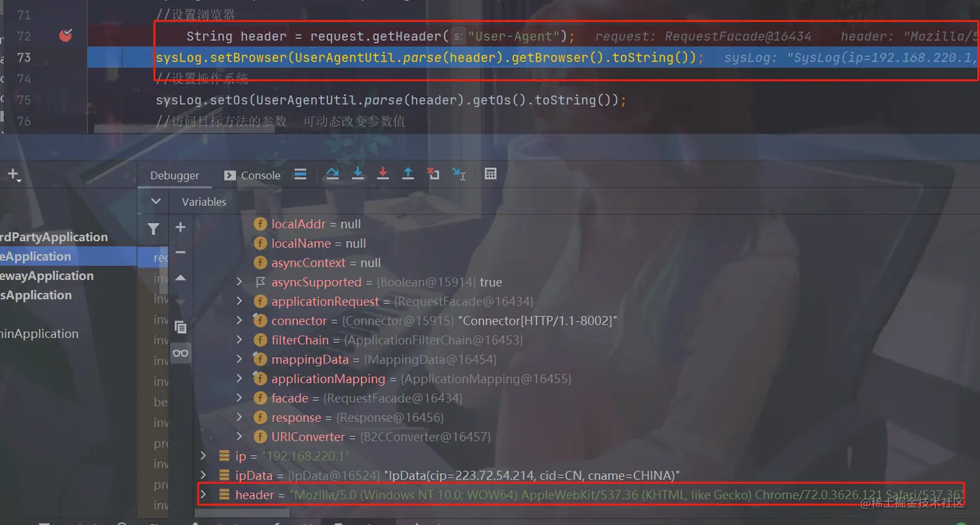This screenshot has height=525, width=980.
Task: Toggle the show watches glasses icon
Action: click(181, 353)
